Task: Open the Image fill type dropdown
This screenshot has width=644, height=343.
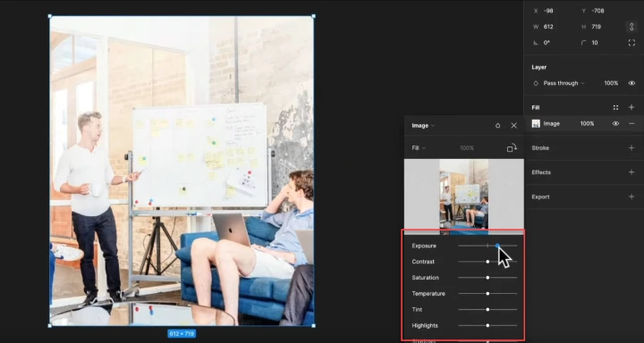Action: pyautogui.click(x=423, y=126)
